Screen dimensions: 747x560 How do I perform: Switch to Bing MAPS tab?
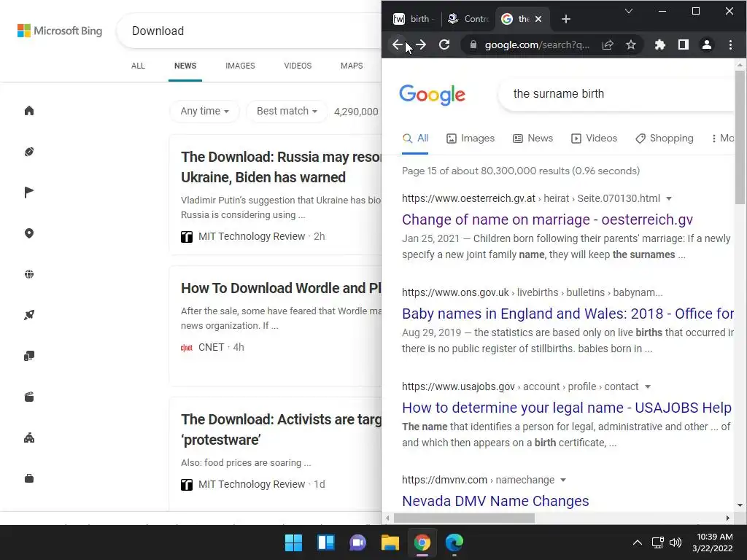(x=352, y=66)
